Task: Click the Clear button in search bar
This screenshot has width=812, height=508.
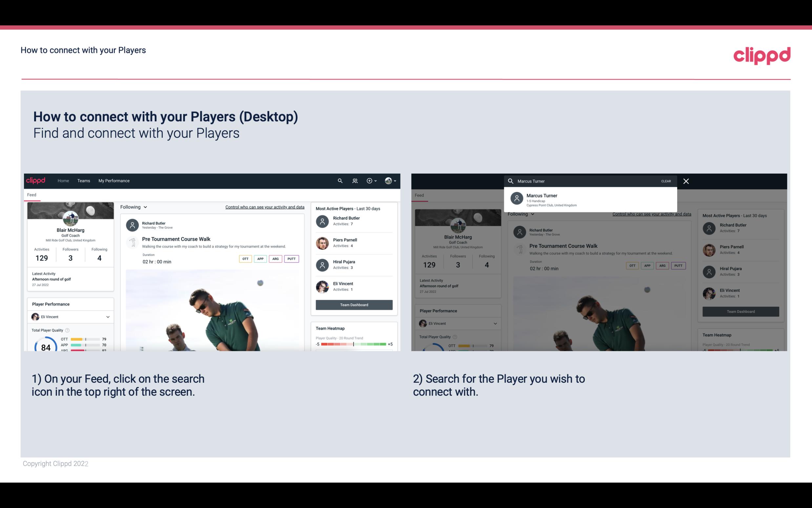Action: click(666, 181)
